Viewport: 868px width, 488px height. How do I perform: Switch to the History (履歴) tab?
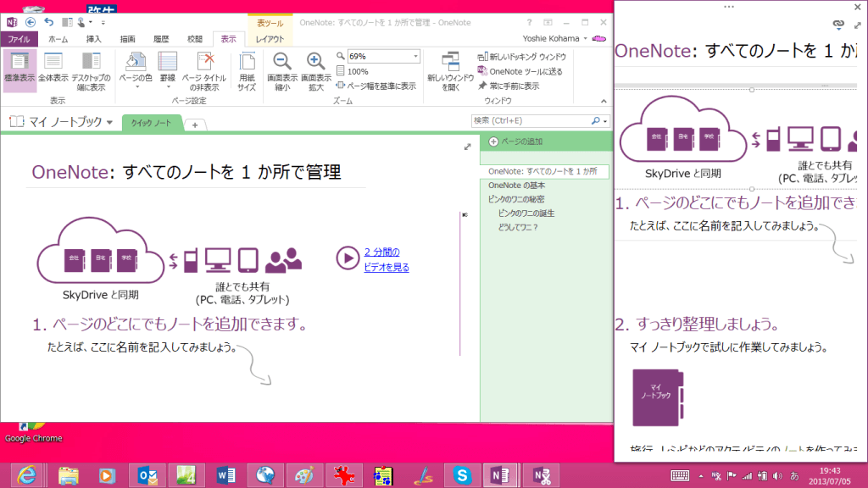[x=161, y=39]
